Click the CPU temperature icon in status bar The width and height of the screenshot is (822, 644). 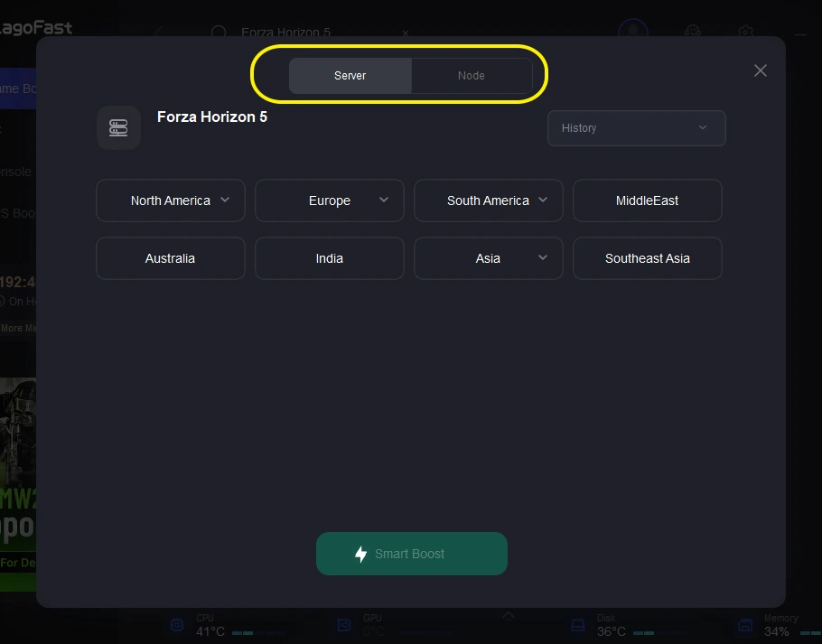tap(178, 625)
